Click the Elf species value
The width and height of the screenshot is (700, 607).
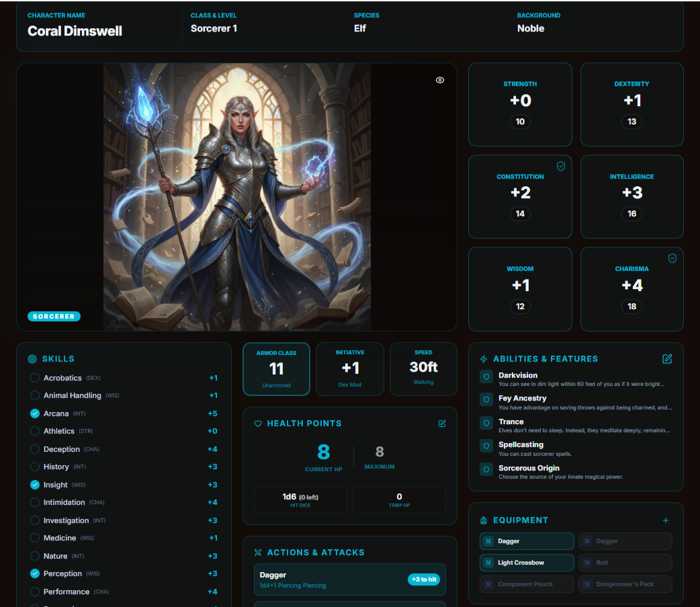click(360, 29)
